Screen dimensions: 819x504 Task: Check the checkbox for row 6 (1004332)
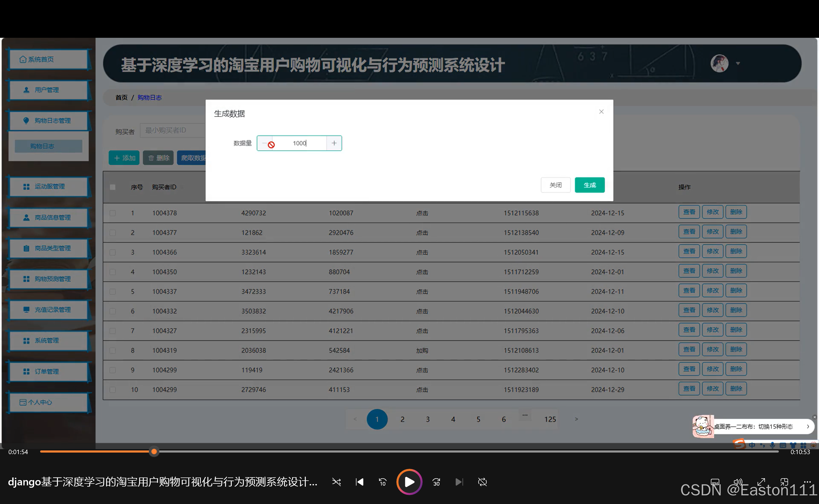coord(113,311)
